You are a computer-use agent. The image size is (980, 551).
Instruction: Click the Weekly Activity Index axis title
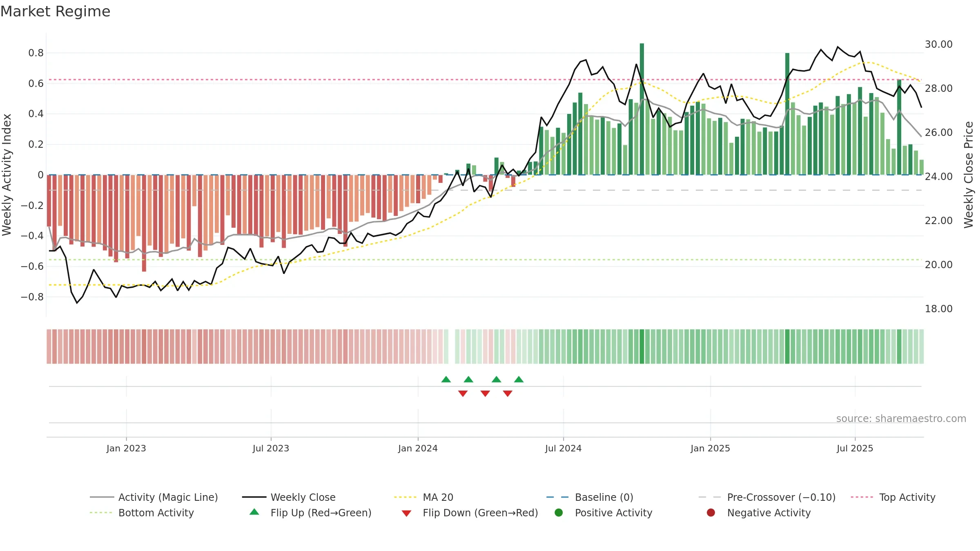tap(7, 175)
